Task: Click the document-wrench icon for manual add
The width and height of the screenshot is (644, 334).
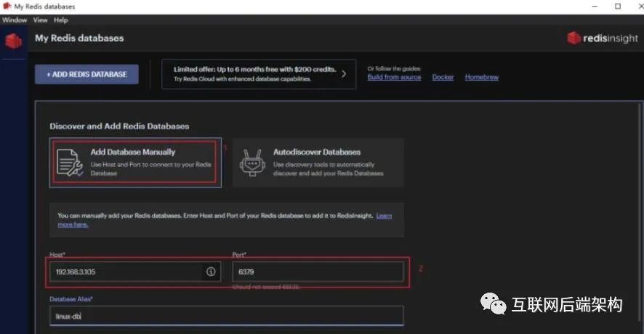Action: pyautogui.click(x=69, y=163)
